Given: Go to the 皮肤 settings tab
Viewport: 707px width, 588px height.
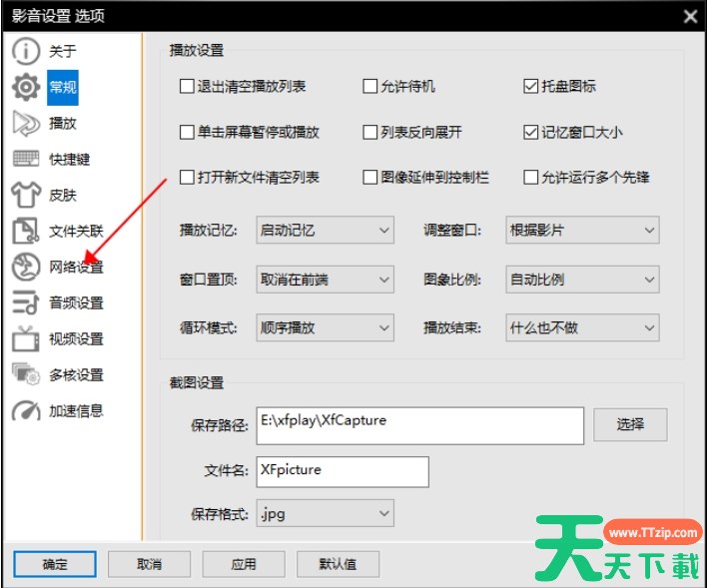Looking at the screenshot, I should tap(63, 195).
